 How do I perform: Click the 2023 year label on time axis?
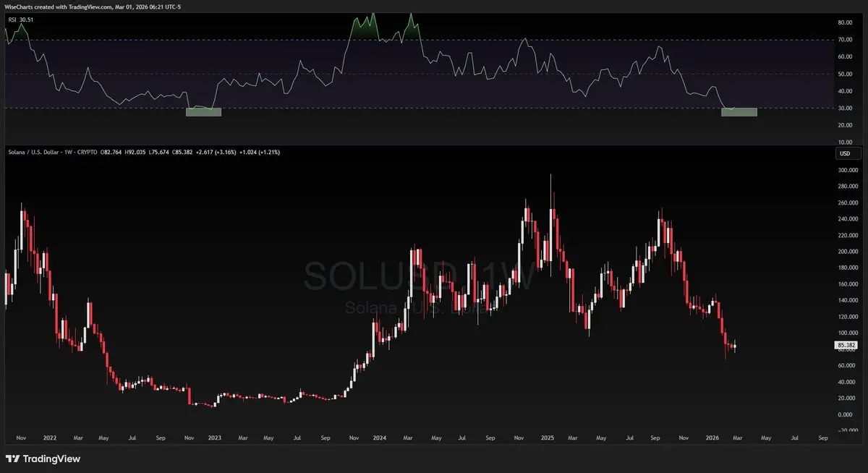pyautogui.click(x=214, y=438)
